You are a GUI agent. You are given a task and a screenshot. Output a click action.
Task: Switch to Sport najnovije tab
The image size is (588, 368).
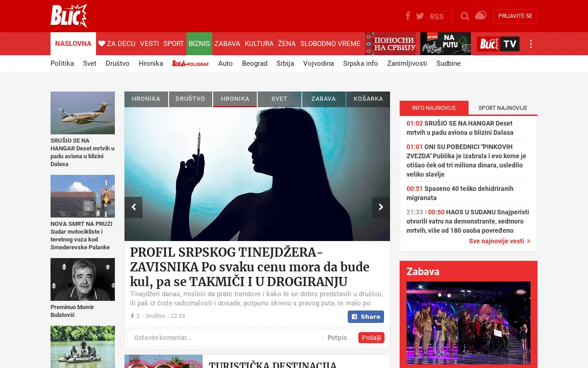503,108
